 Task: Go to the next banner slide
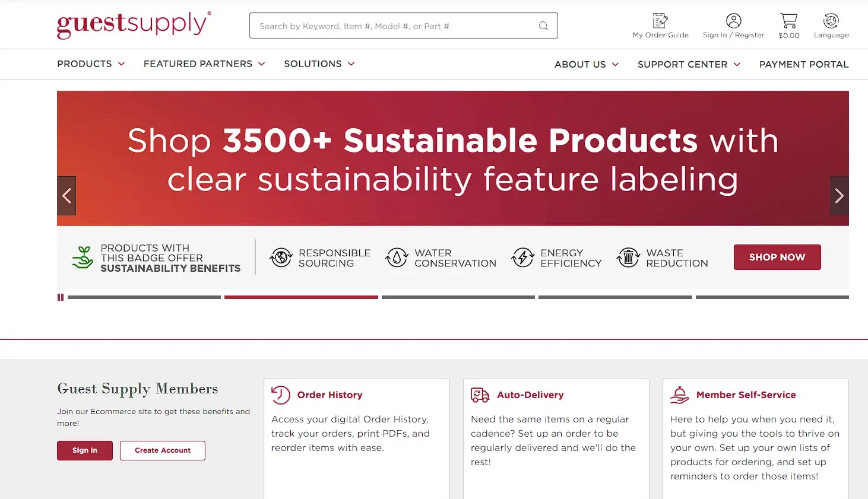(x=839, y=196)
